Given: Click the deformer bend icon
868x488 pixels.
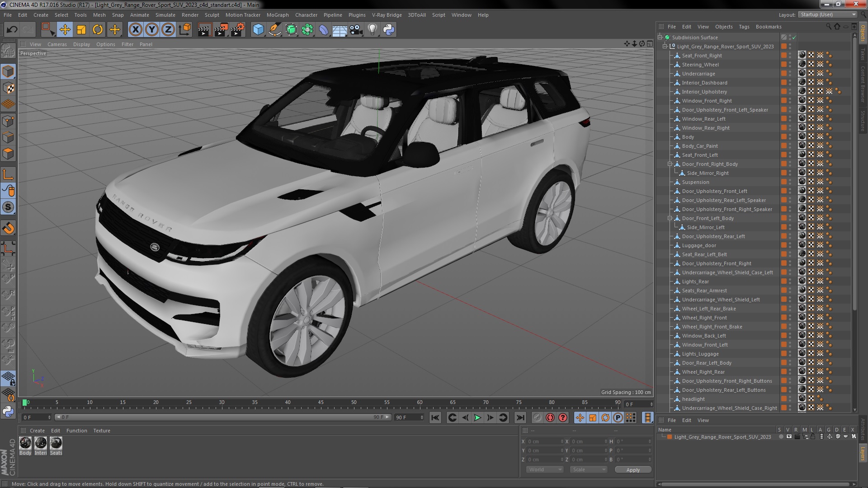Looking at the screenshot, I should 324,30.
